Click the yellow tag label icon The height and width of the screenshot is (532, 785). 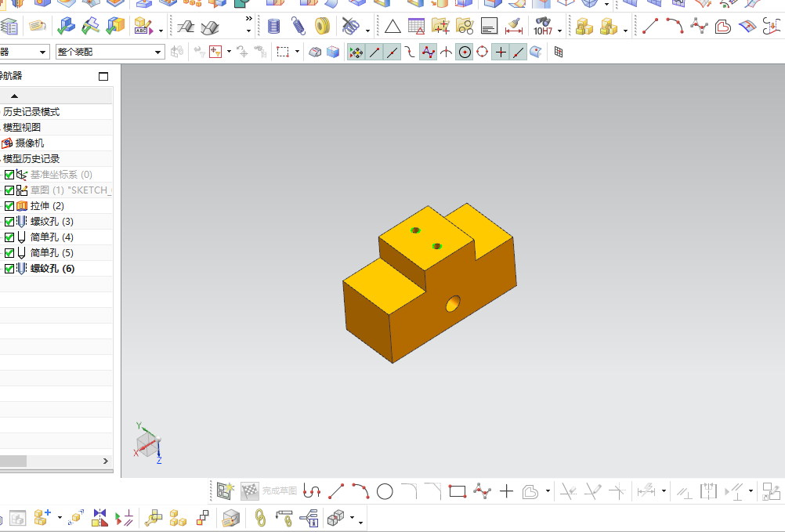click(38, 26)
